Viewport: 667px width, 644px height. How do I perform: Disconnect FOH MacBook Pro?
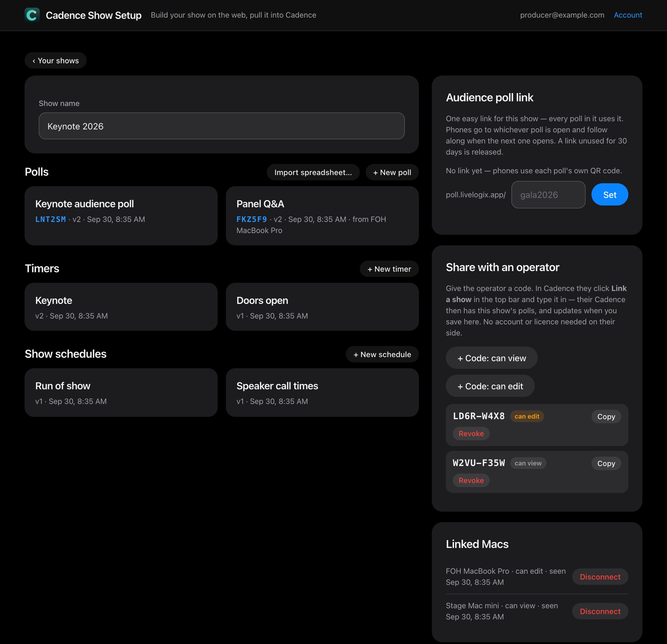(600, 577)
